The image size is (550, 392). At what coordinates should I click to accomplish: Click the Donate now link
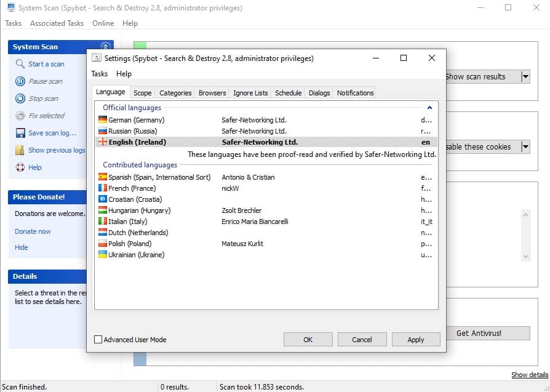point(33,231)
